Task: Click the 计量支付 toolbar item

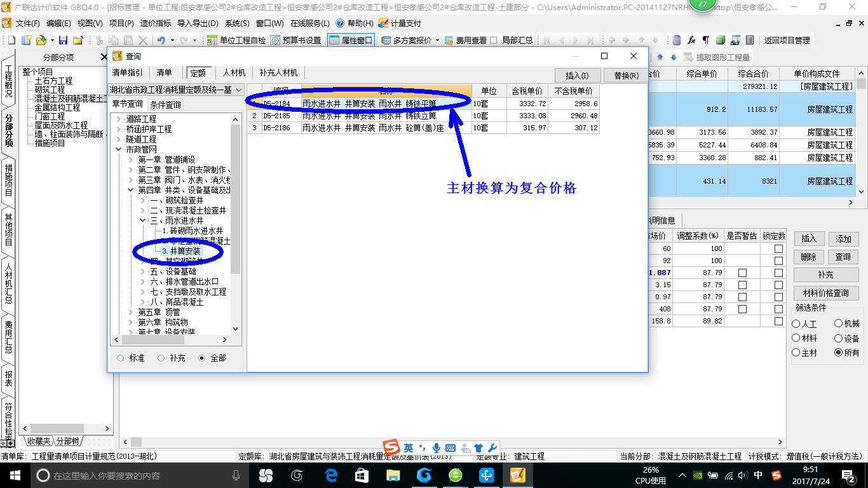Action: click(x=400, y=23)
